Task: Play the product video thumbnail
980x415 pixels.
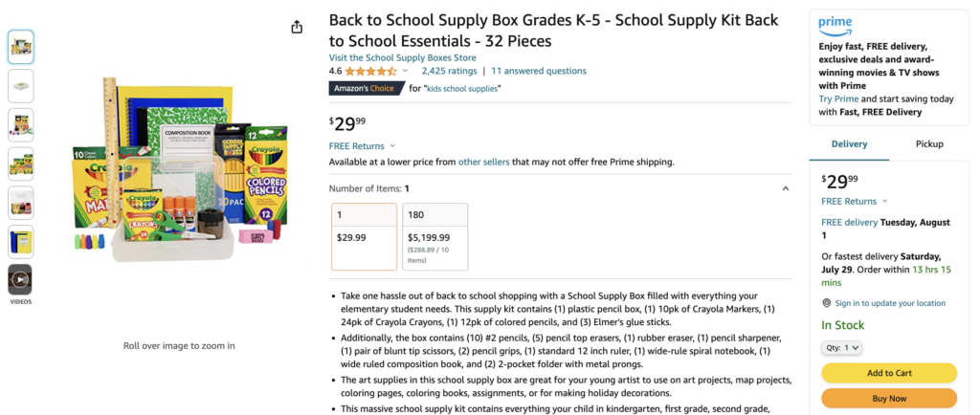Action: pos(21,279)
